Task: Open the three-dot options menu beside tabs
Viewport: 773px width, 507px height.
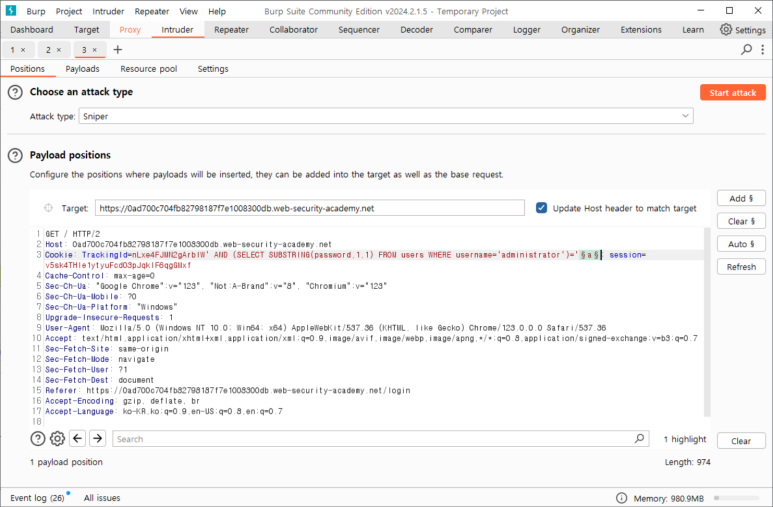Action: 763,49
